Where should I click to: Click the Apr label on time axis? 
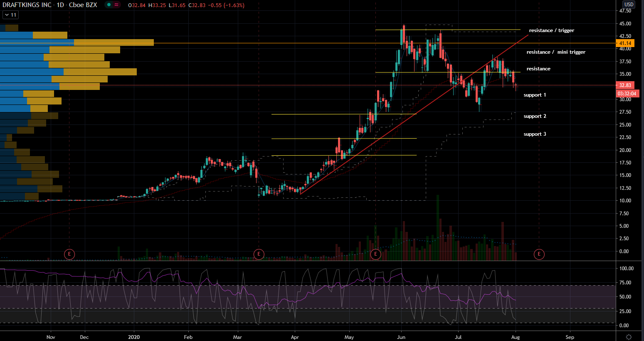click(295, 337)
